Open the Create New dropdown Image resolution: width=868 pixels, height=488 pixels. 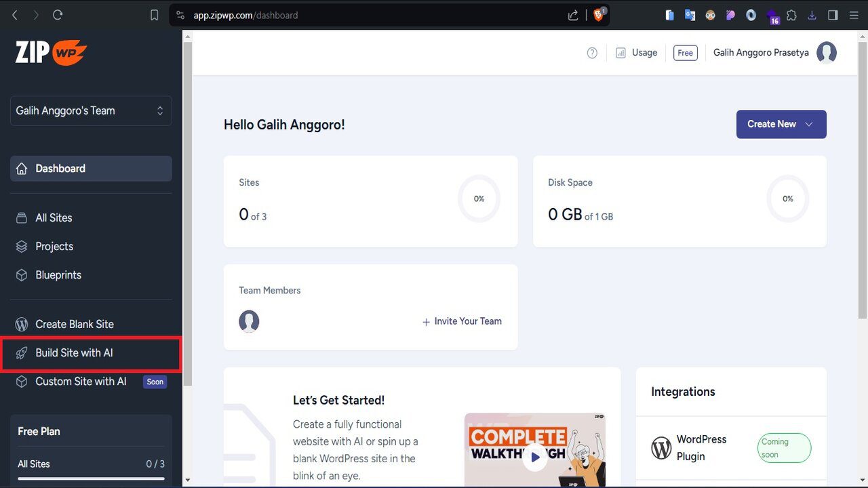[x=781, y=124]
